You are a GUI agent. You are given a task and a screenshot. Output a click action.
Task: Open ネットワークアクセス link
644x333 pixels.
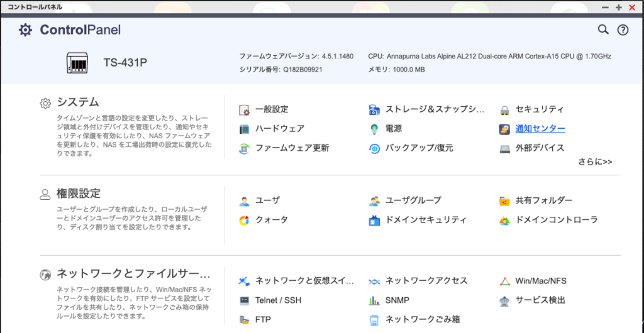(426, 281)
